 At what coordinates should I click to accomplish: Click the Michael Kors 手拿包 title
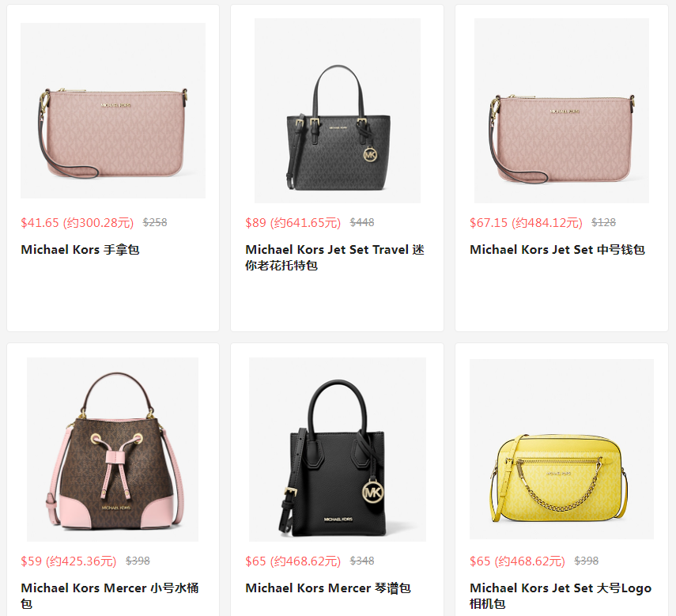coord(80,250)
